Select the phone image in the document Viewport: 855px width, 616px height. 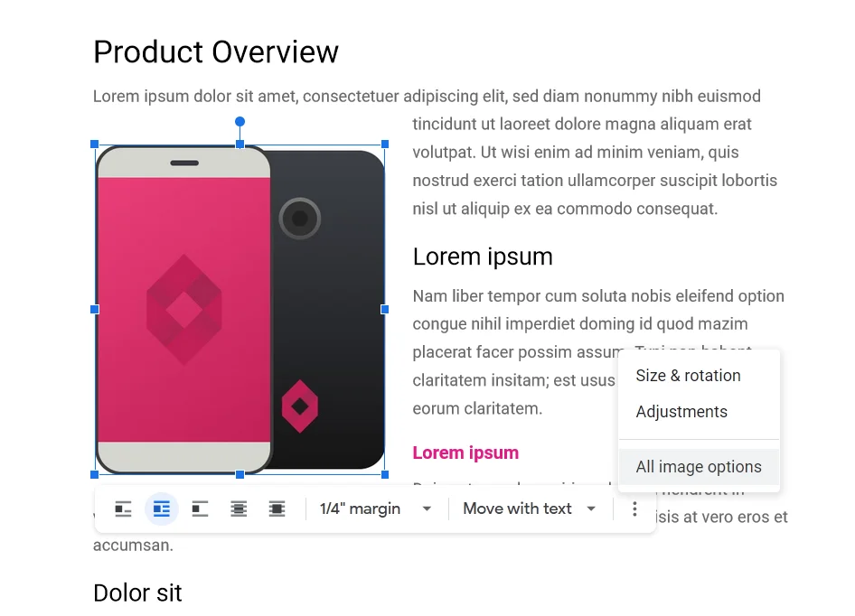click(240, 309)
